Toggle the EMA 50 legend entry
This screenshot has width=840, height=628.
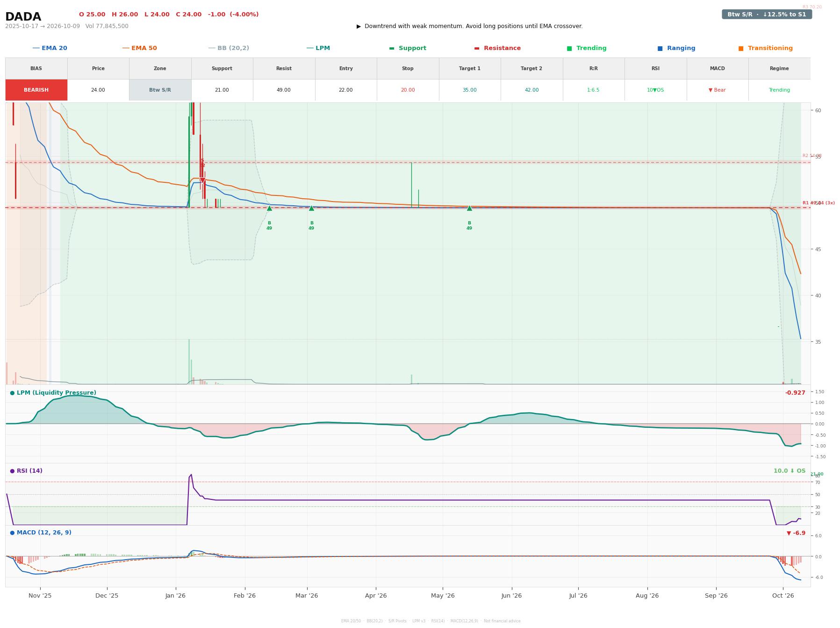[x=140, y=48]
